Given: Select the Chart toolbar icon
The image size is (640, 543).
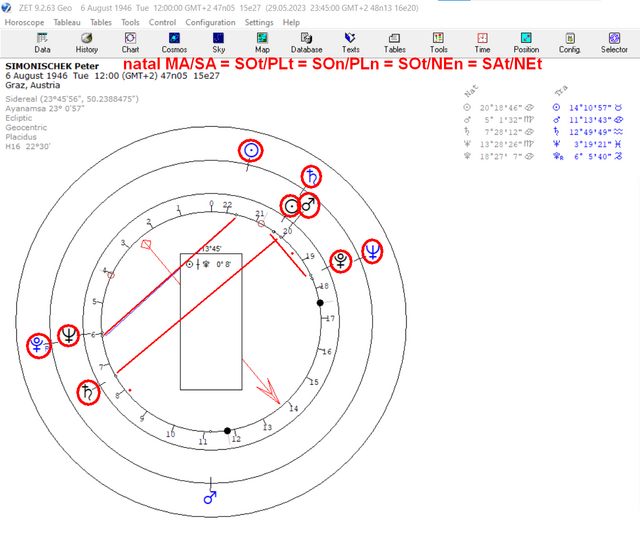Looking at the screenshot, I should (x=130, y=43).
